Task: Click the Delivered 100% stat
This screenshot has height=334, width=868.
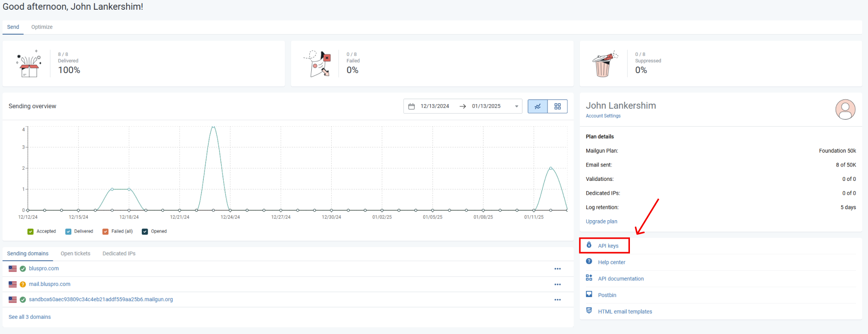Action: tap(69, 70)
